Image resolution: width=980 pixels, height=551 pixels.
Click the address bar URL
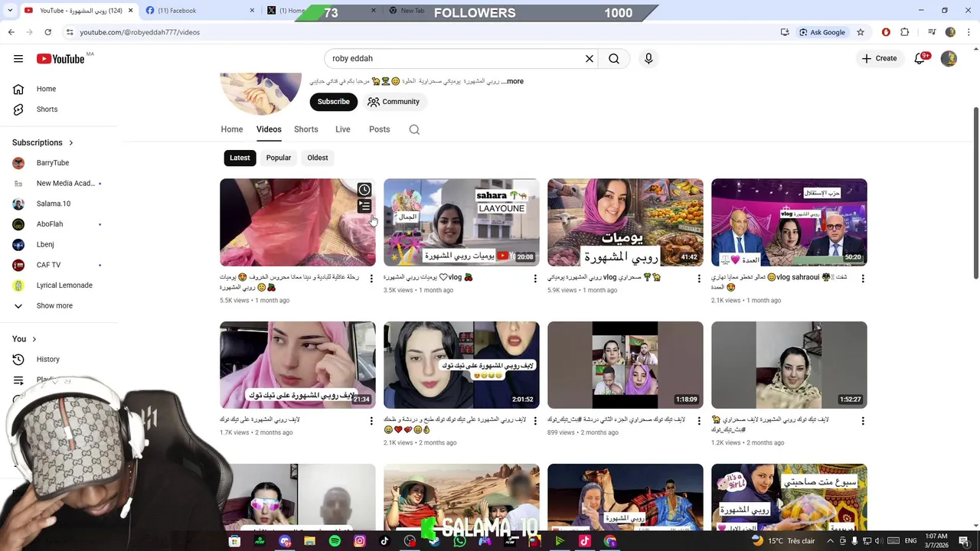pyautogui.click(x=140, y=32)
